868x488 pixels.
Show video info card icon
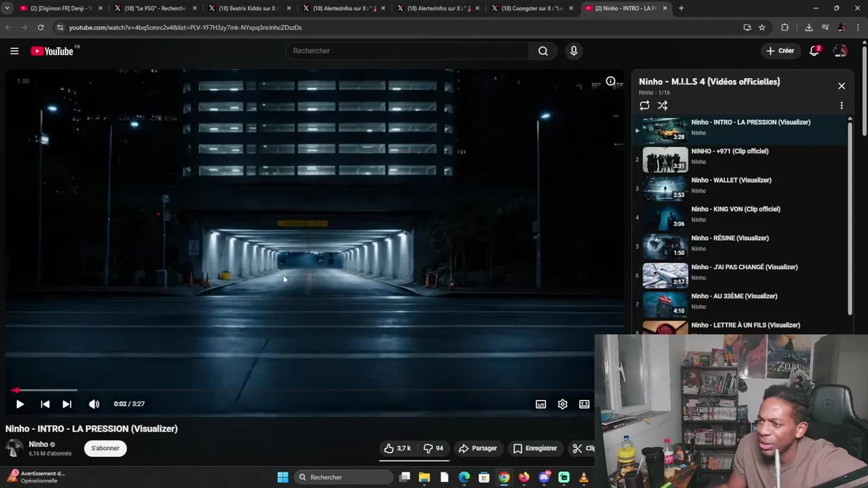pyautogui.click(x=610, y=81)
